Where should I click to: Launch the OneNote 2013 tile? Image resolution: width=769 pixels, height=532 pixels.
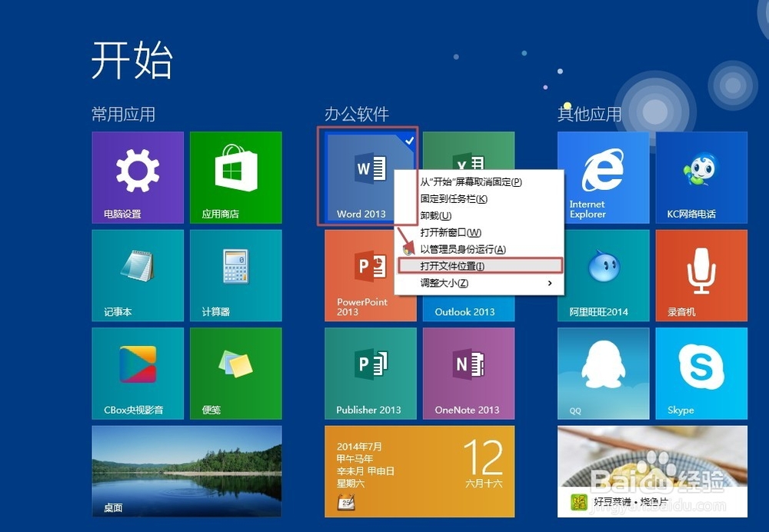(x=469, y=374)
